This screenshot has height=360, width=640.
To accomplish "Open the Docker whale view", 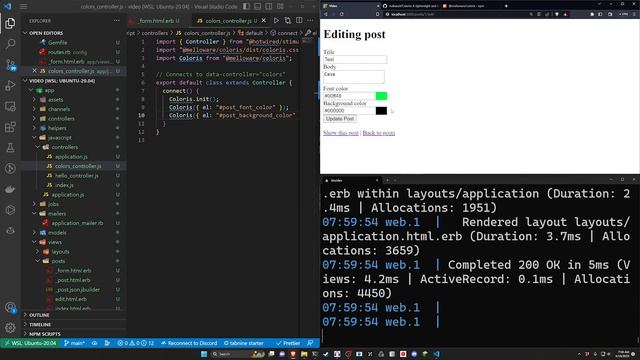I will (x=10, y=189).
